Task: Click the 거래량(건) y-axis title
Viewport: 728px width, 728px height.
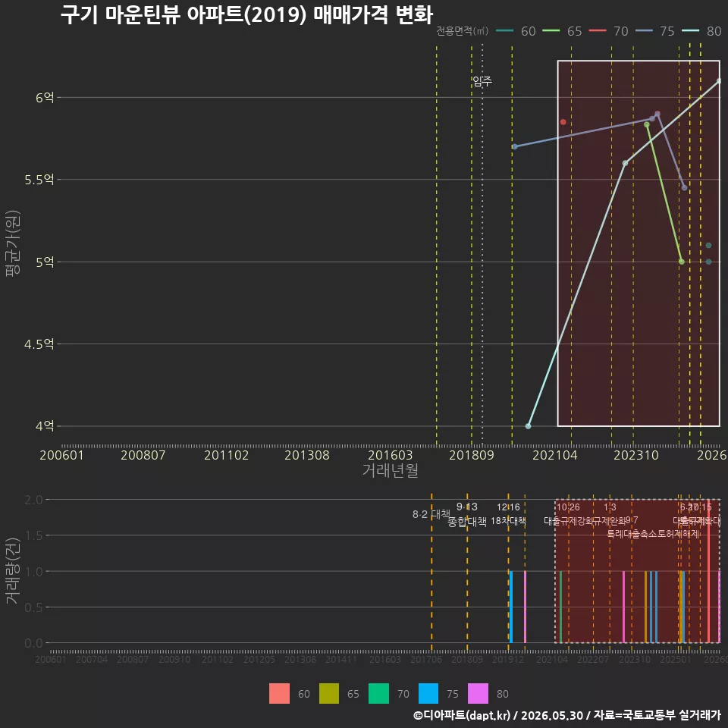Action: coord(13,571)
